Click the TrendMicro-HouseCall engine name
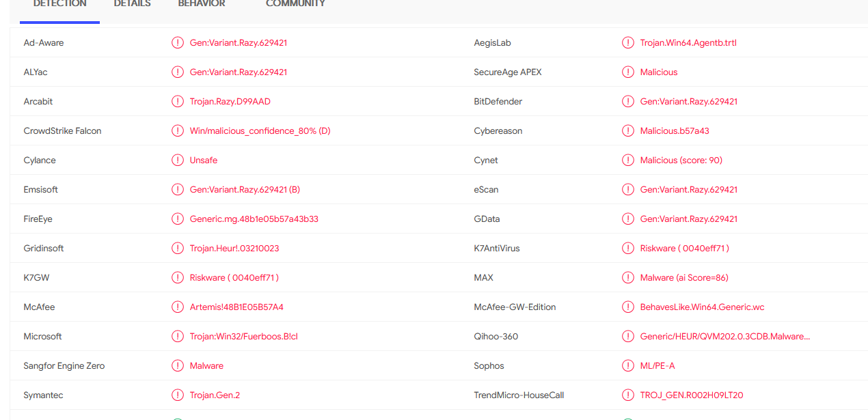Image resolution: width=868 pixels, height=420 pixels. [519, 395]
